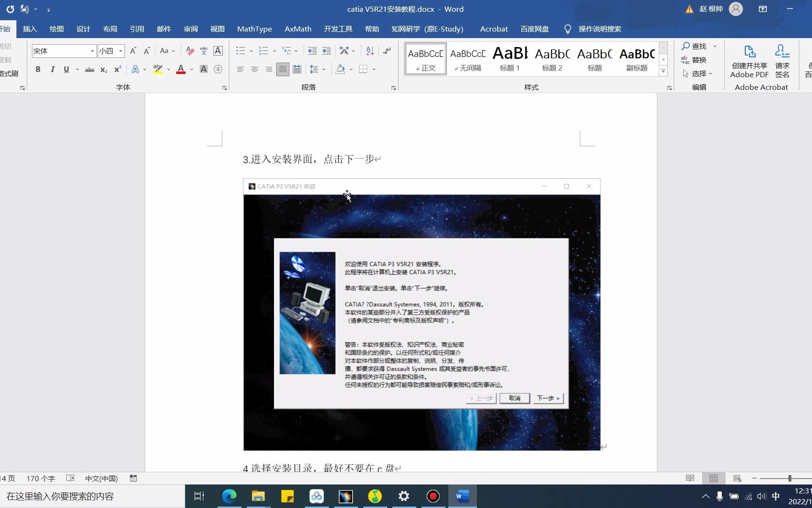
Task: Apply text effects icon
Action: 135,69
